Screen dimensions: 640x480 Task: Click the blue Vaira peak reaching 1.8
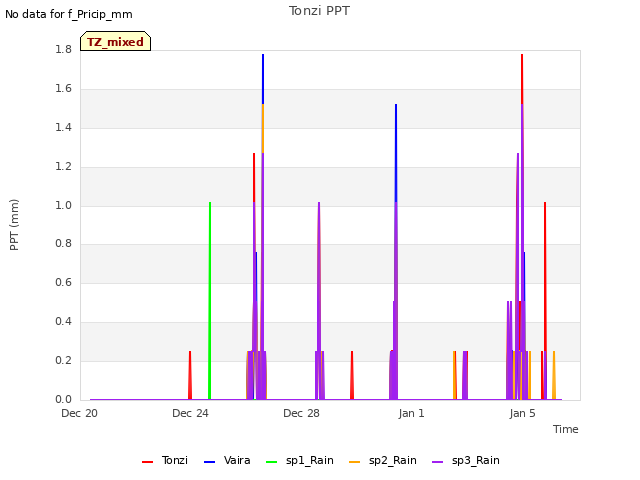(263, 78)
